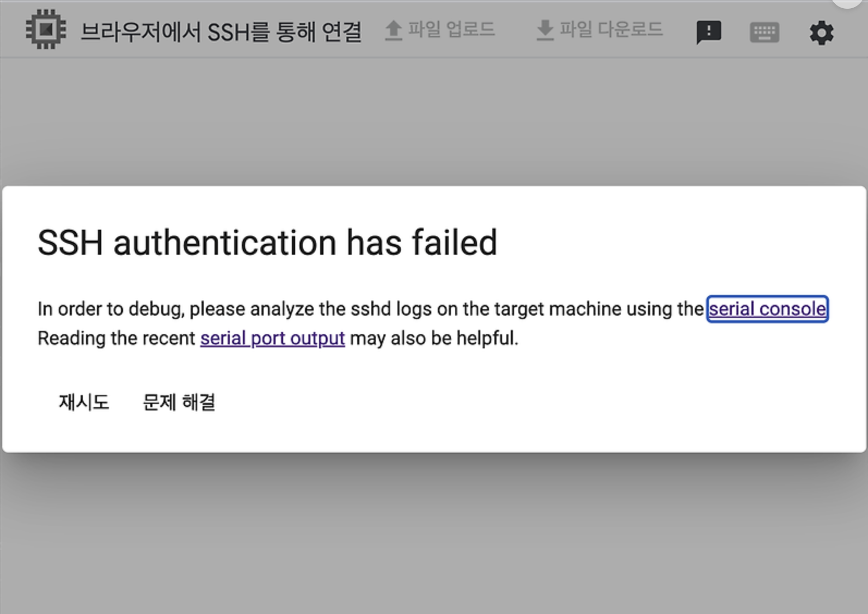Click the 'SSH authentication has failed' heading
This screenshot has width=868, height=614.
coord(267,242)
